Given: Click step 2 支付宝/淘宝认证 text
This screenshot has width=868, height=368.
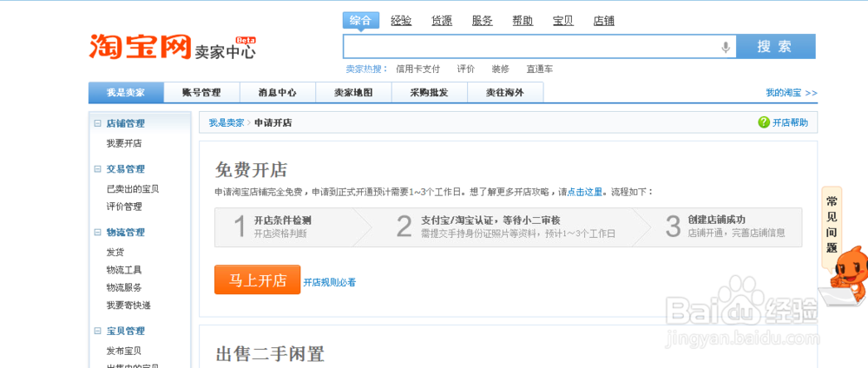Looking at the screenshot, I should pos(490,220).
